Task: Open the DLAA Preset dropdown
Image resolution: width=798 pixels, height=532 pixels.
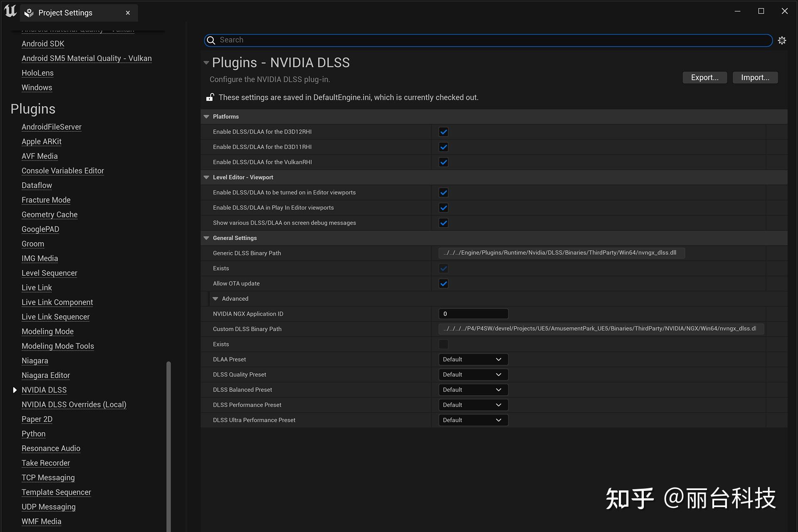Action: (x=473, y=359)
